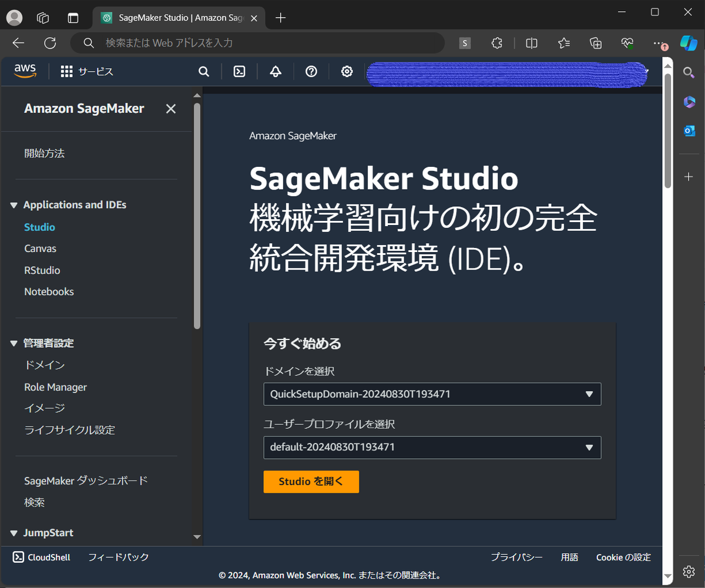Open browser collections icon
This screenshot has height=588, width=705.
point(596,43)
